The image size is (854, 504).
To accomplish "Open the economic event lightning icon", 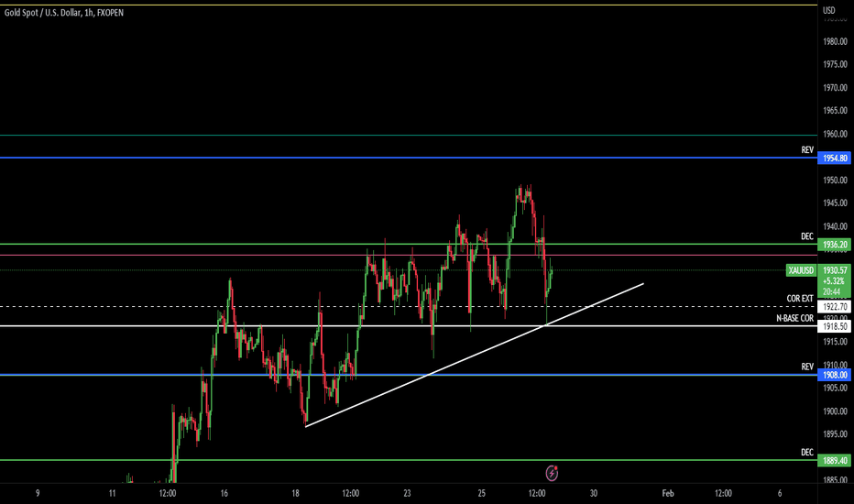I will coord(552,473).
